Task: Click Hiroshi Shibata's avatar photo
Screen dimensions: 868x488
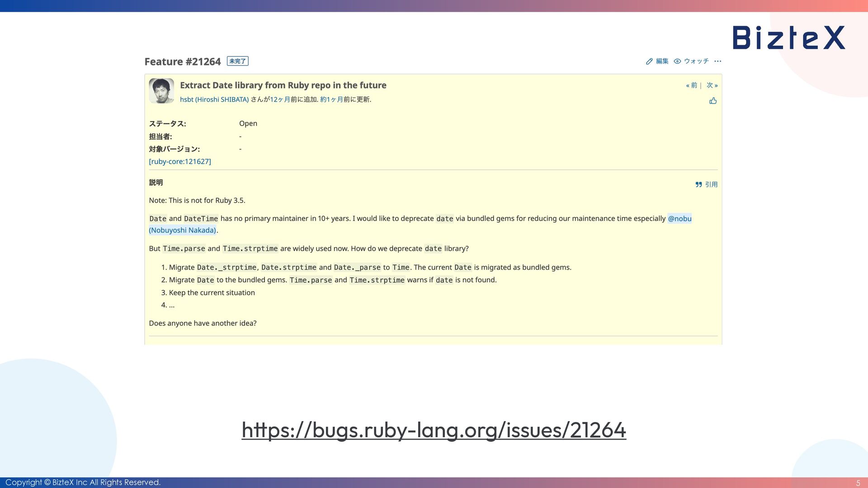Action: click(161, 91)
